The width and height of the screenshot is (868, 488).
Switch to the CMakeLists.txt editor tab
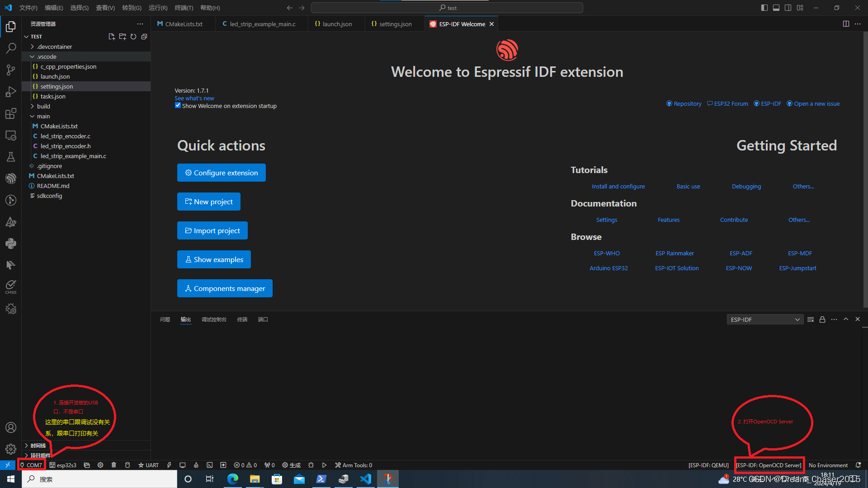(184, 24)
